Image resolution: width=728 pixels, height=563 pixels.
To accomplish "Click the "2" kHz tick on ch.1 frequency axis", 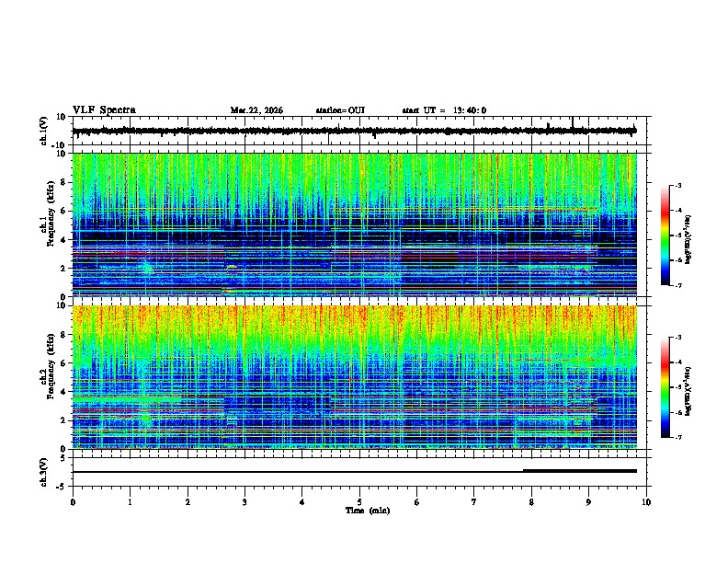I will [64, 269].
